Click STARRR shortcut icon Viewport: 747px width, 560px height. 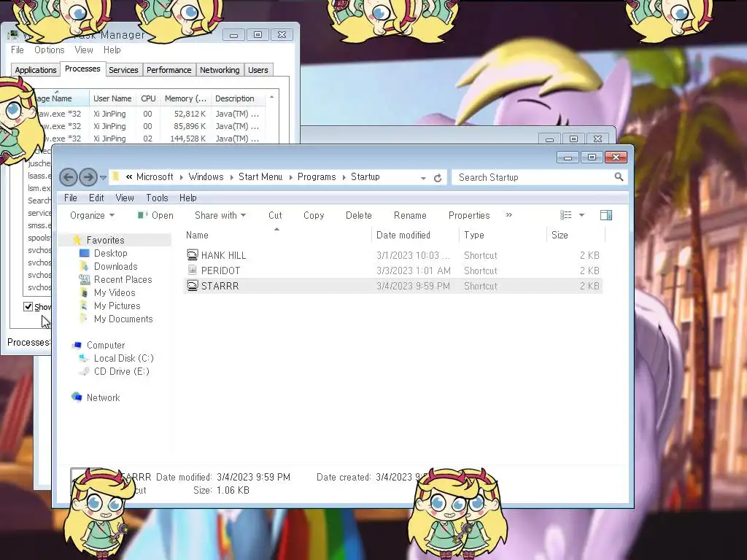(192, 286)
